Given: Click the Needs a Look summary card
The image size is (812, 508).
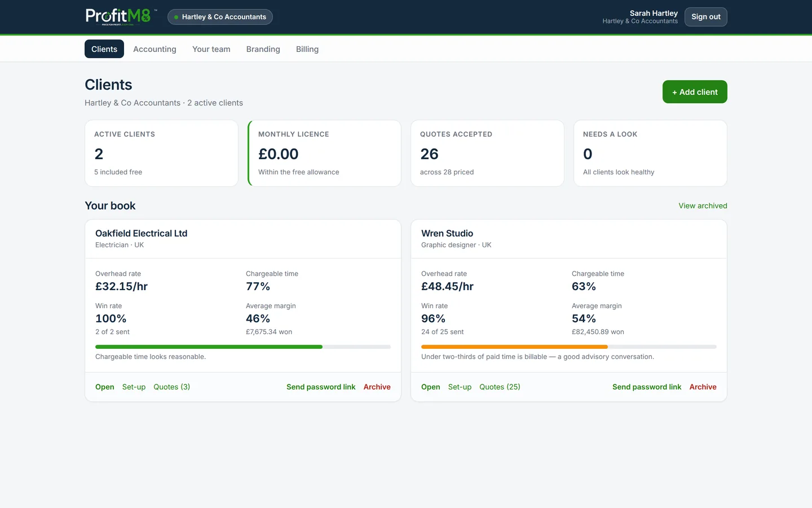Looking at the screenshot, I should (650, 153).
